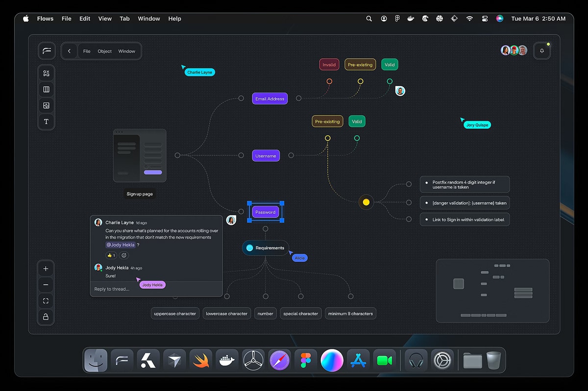588x391 pixels.
Task: Select the yellow node color swatch
Action: 366,202
